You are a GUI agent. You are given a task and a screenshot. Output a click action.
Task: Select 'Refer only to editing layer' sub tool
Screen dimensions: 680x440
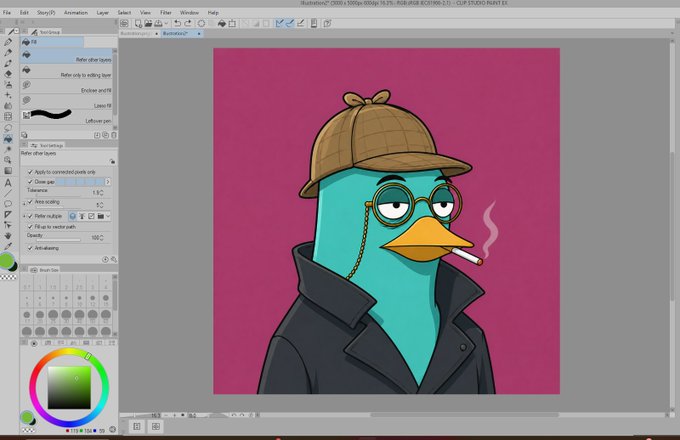pos(66,71)
